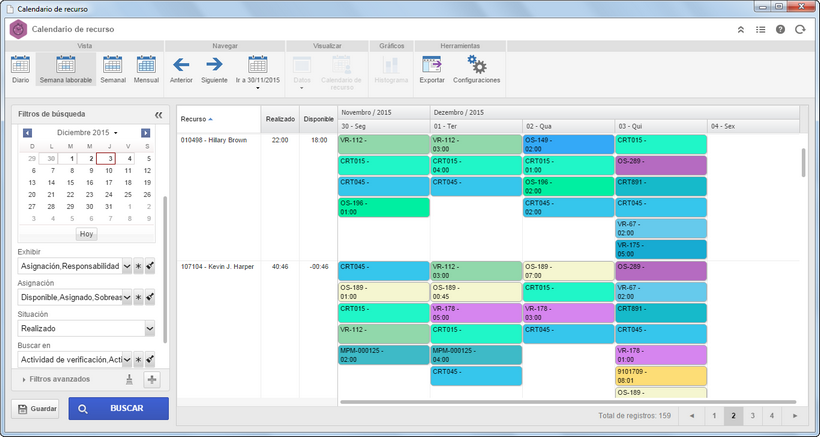820x437 pixels.
Task: Open the Buscar en dropdown
Action: coord(127,360)
